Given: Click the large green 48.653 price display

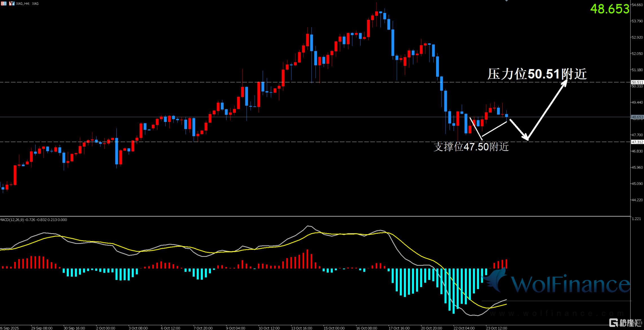Looking at the screenshot, I should [x=610, y=9].
